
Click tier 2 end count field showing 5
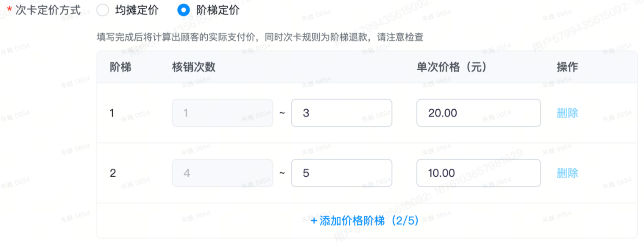(x=341, y=173)
